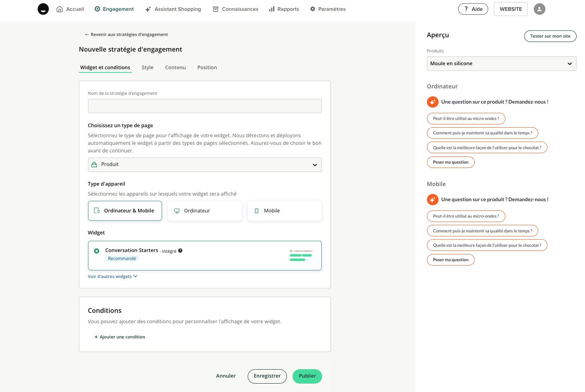Switch to the Position tab
Image resolution: width=585 pixels, height=392 pixels.
pyautogui.click(x=207, y=68)
